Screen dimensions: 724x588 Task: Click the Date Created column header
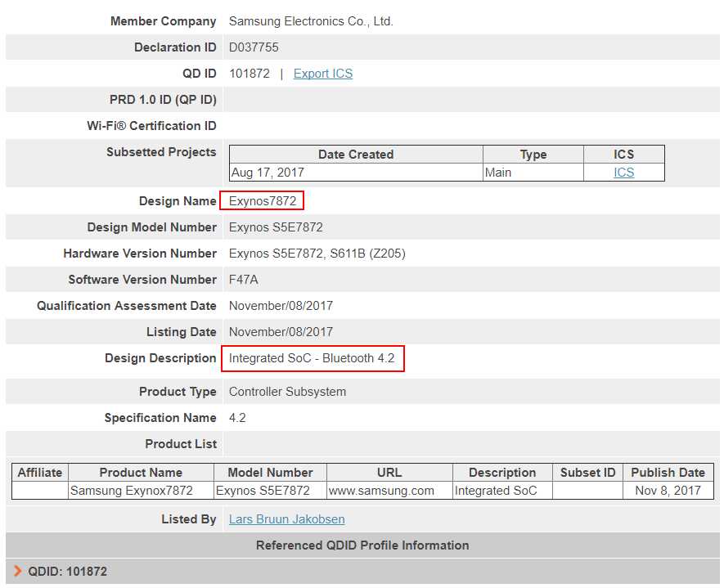coord(356,155)
